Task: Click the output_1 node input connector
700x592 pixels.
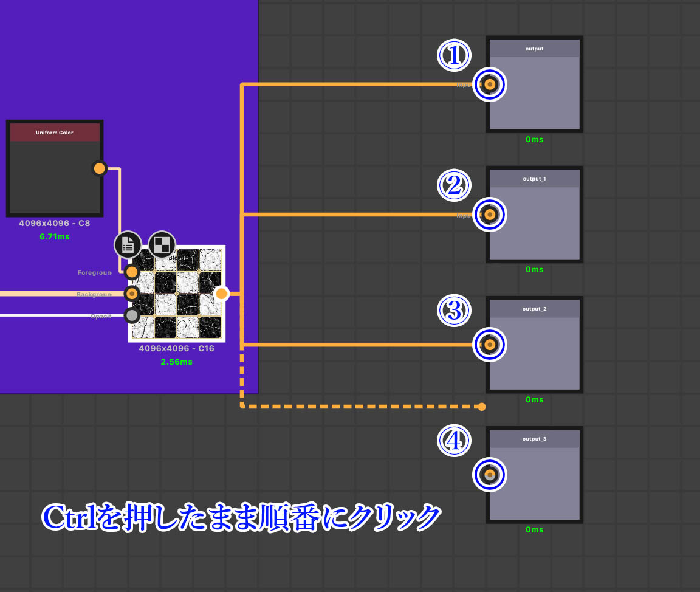Action: click(x=490, y=215)
